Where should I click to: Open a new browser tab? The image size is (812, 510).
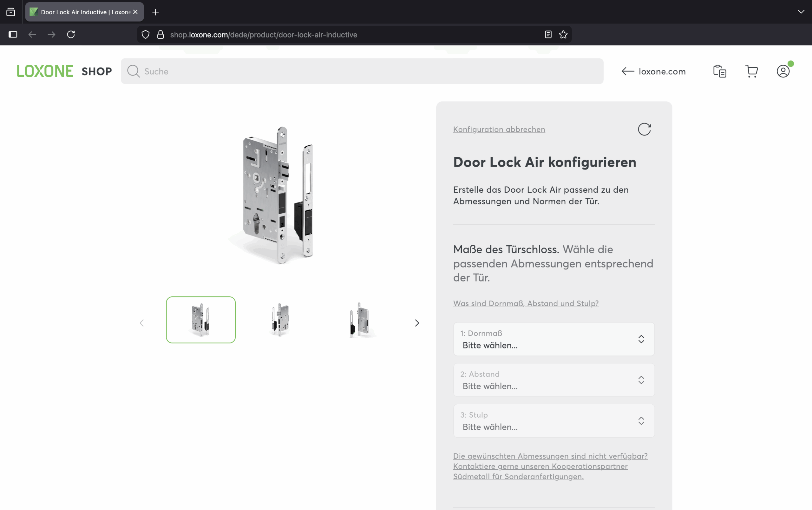point(155,12)
